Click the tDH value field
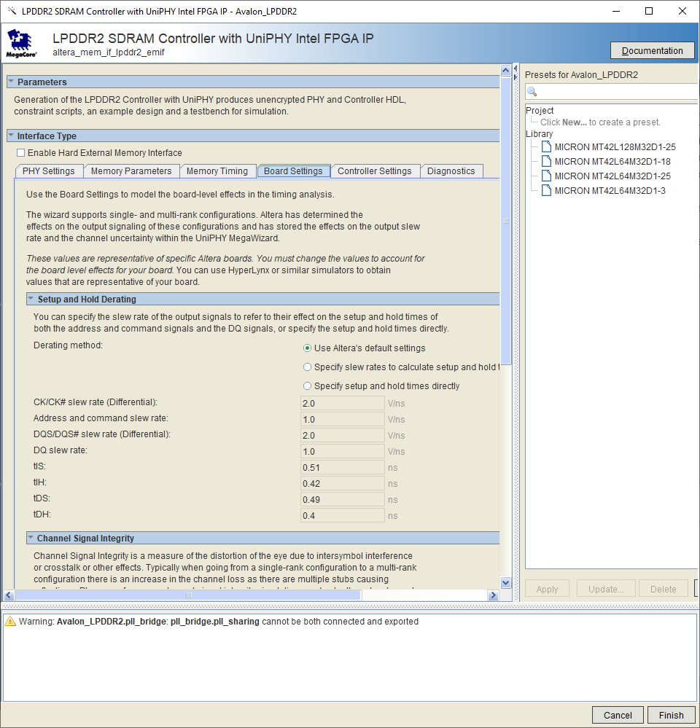 tap(342, 515)
